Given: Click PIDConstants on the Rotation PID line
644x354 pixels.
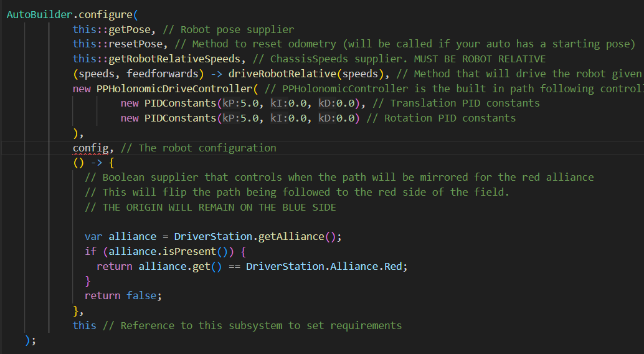Looking at the screenshot, I should tap(180, 118).
